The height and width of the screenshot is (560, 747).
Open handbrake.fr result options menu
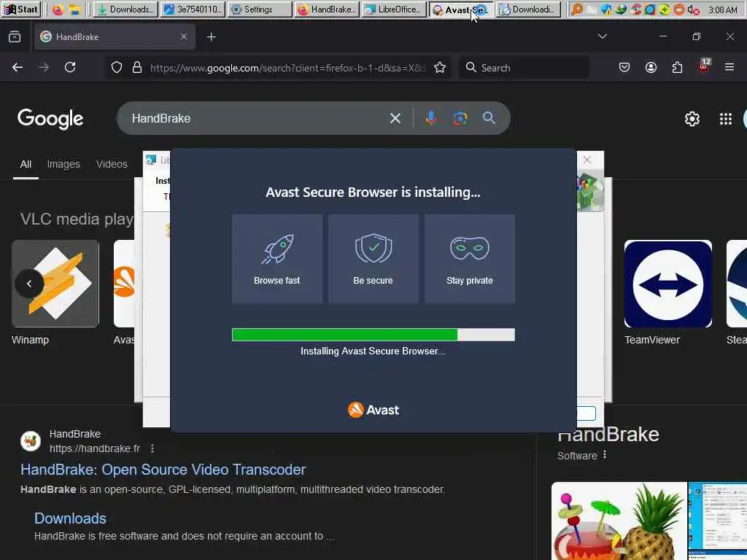pyautogui.click(x=152, y=448)
